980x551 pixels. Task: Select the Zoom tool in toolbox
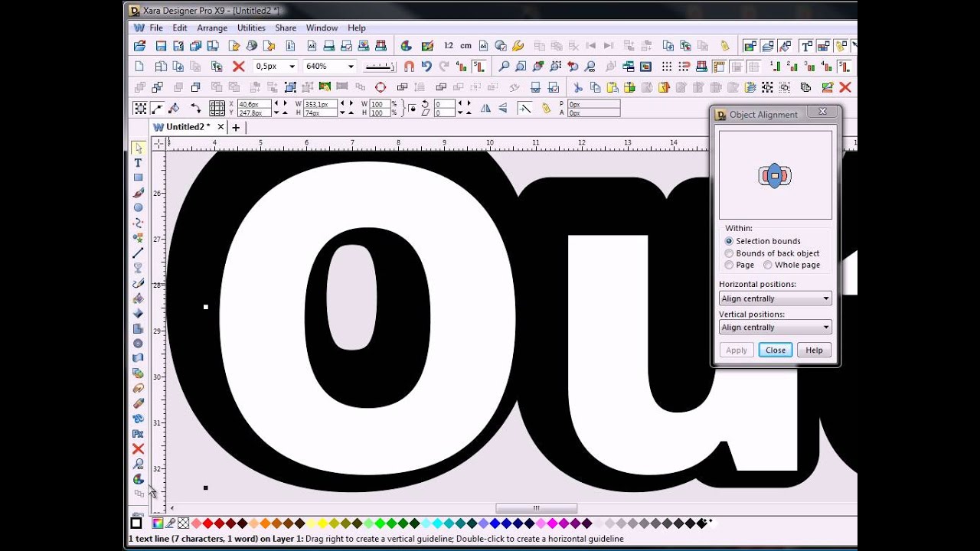tap(138, 464)
